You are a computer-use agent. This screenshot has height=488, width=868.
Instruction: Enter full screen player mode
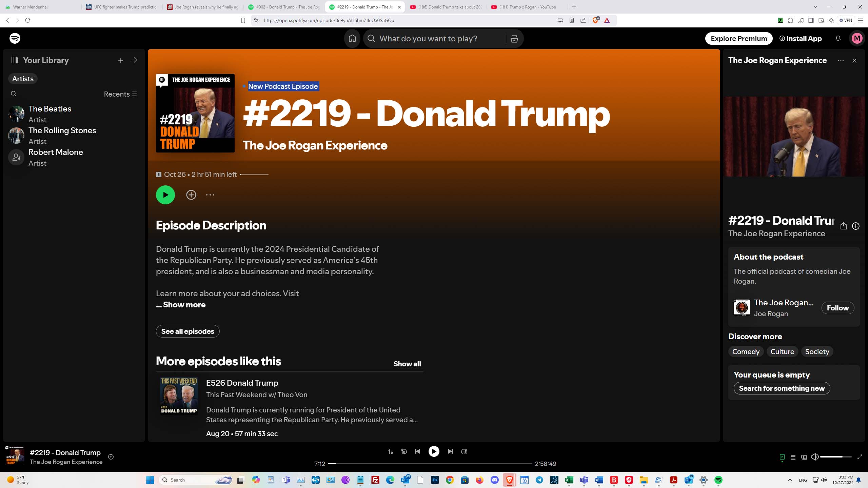pos(860,457)
